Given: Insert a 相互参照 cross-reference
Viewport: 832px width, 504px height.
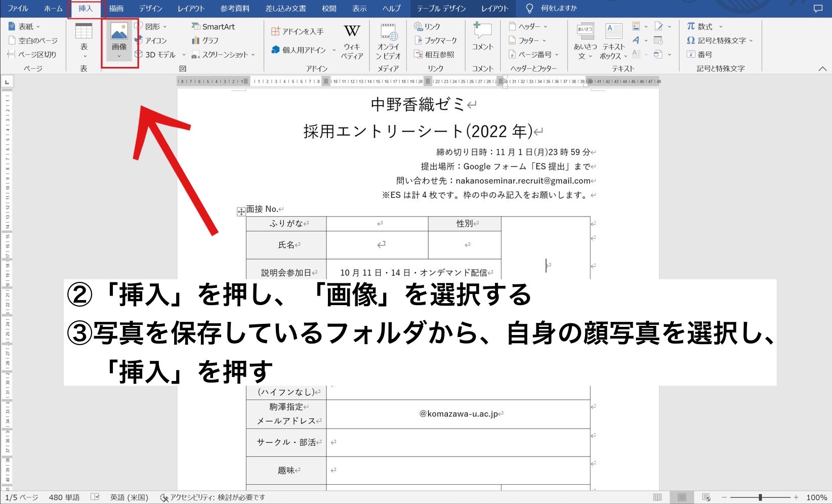Looking at the screenshot, I should (x=434, y=54).
